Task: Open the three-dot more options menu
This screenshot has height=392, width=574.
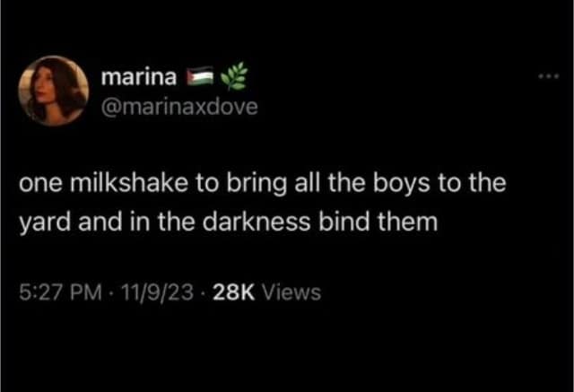Action: (548, 76)
